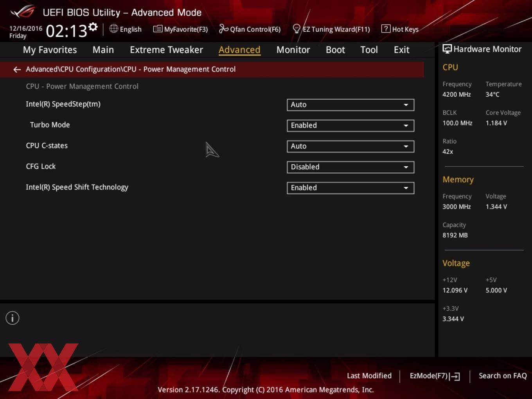
Task: Start EZ Tuning Wizard(F11) label
Action: [336, 29]
